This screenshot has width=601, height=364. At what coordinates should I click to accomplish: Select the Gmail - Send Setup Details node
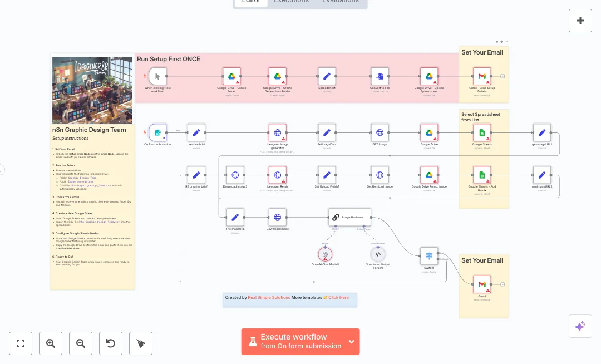(482, 76)
